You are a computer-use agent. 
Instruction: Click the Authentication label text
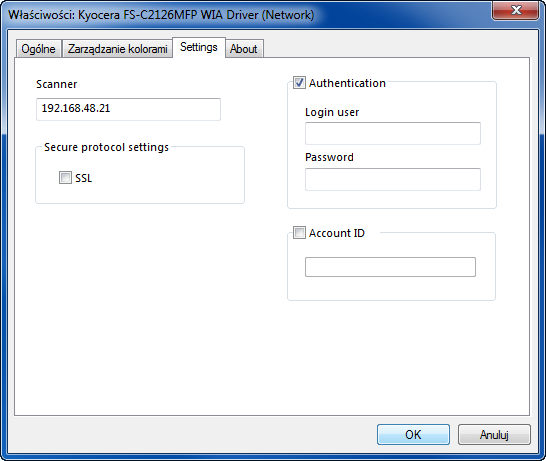tap(347, 83)
